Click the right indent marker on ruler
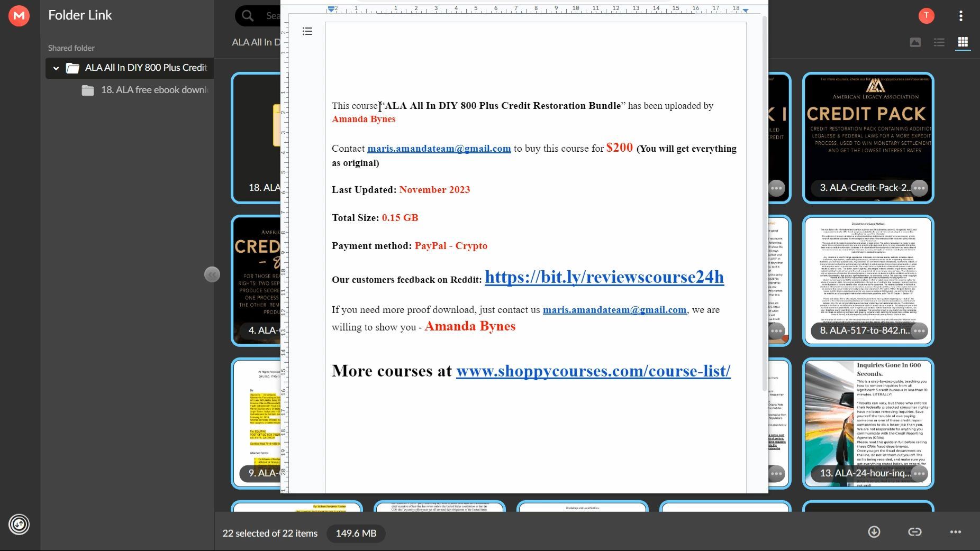This screenshot has height=551, width=980. tap(746, 11)
